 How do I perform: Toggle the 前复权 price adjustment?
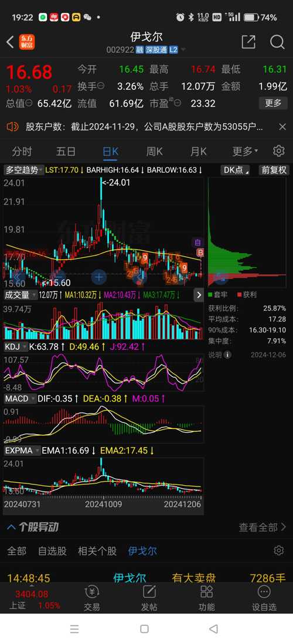274,170
